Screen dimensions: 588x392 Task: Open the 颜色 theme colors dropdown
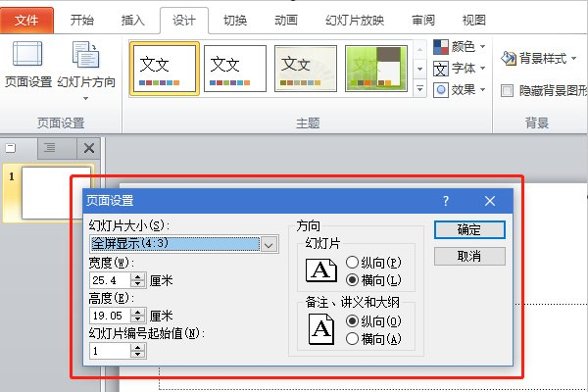(460, 47)
